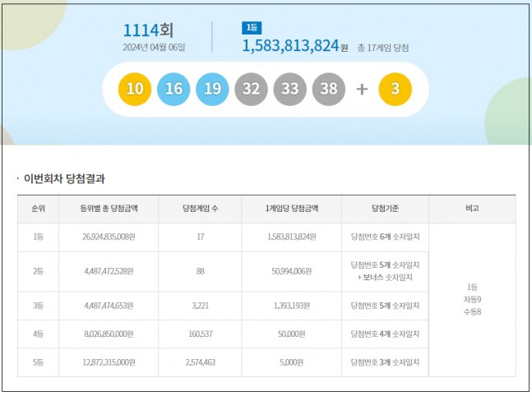This screenshot has height=396, width=532.
Task: Click the criteria 당첨번호 5개 숫자일치 + 보너스 숫자일치
Action: tap(385, 271)
